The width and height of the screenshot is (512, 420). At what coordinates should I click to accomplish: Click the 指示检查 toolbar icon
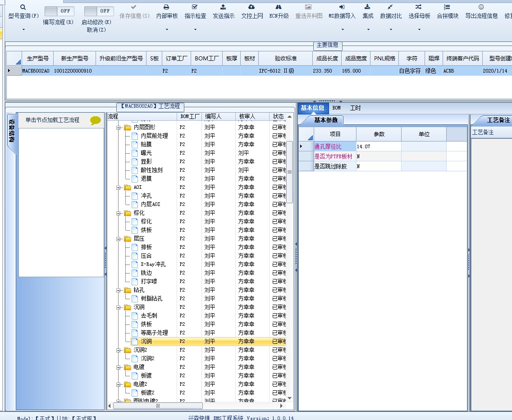[195, 7]
